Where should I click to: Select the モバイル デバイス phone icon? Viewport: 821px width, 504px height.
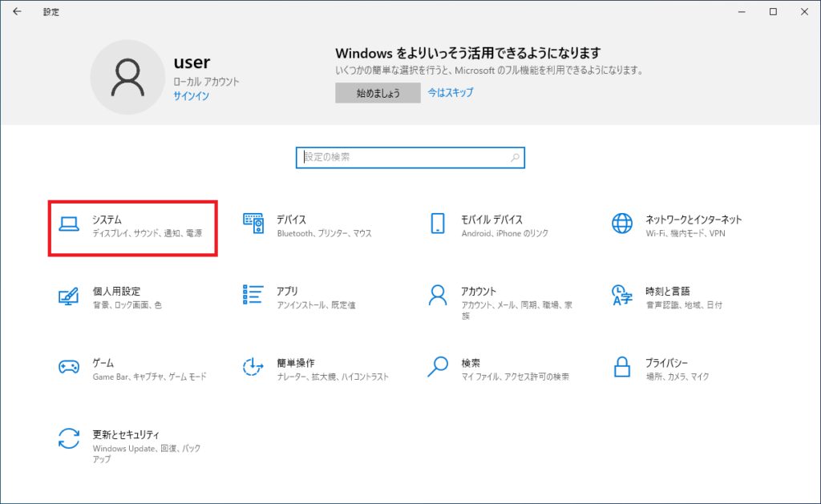pyautogui.click(x=438, y=224)
